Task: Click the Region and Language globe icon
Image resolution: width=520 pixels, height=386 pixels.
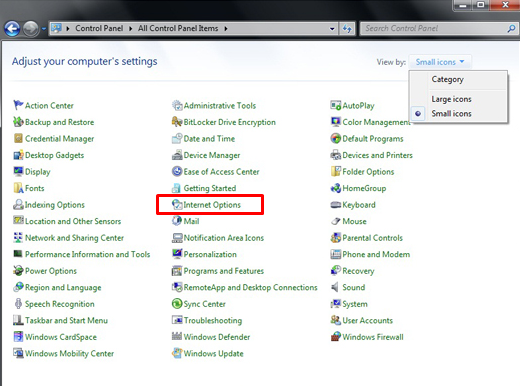Action: 18,287
